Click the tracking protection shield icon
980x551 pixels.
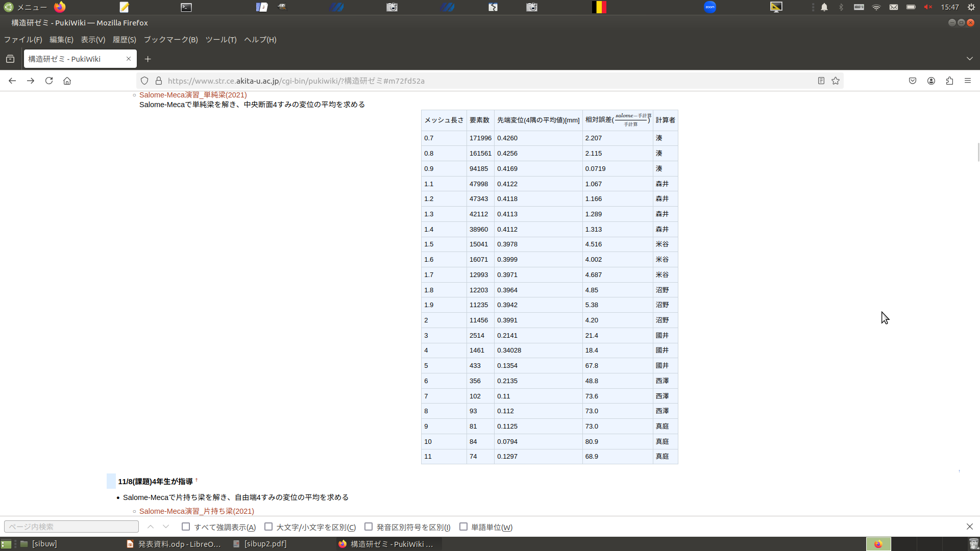[x=144, y=81]
